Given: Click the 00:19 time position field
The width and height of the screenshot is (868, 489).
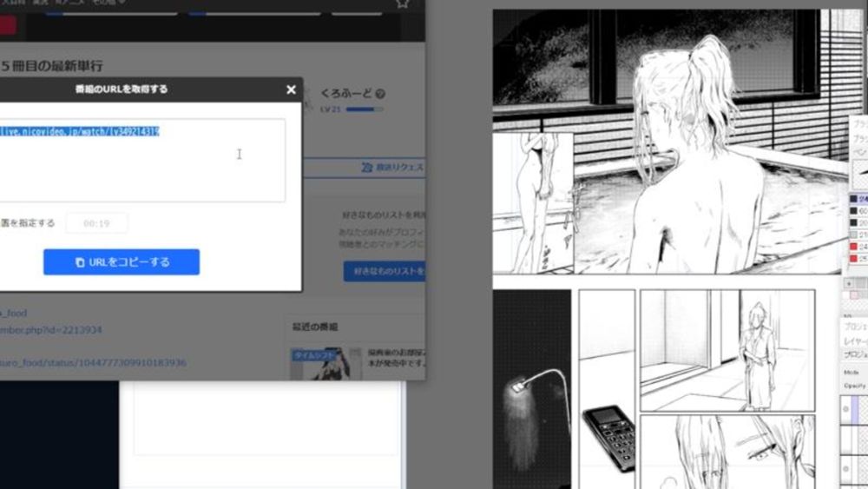Looking at the screenshot, I should point(96,223).
